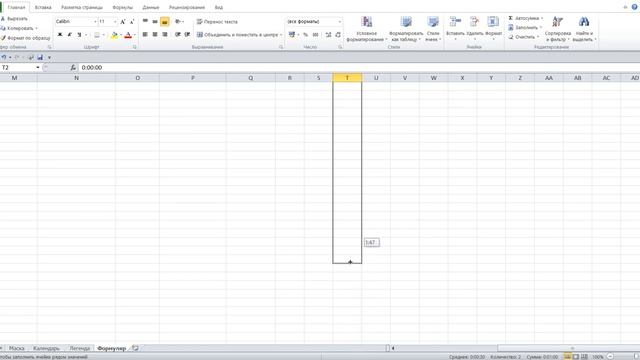Center cell text horizontally
The image size is (640, 360).
(155, 35)
